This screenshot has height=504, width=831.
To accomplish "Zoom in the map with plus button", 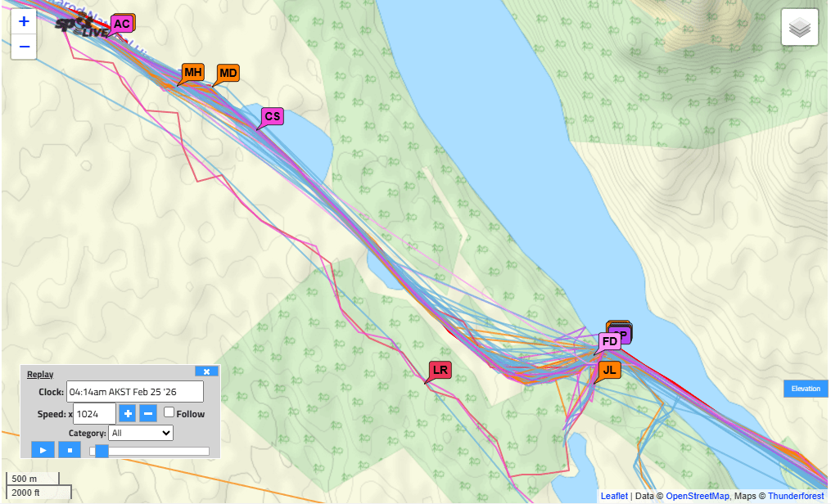I will pyautogui.click(x=24, y=22).
